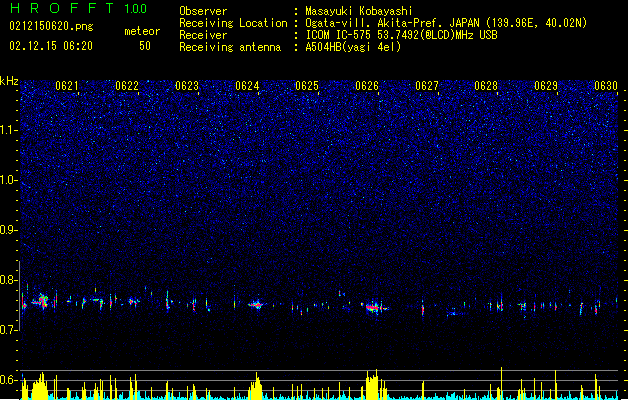Click the ICOM IC-575 receiver text

pos(401,35)
